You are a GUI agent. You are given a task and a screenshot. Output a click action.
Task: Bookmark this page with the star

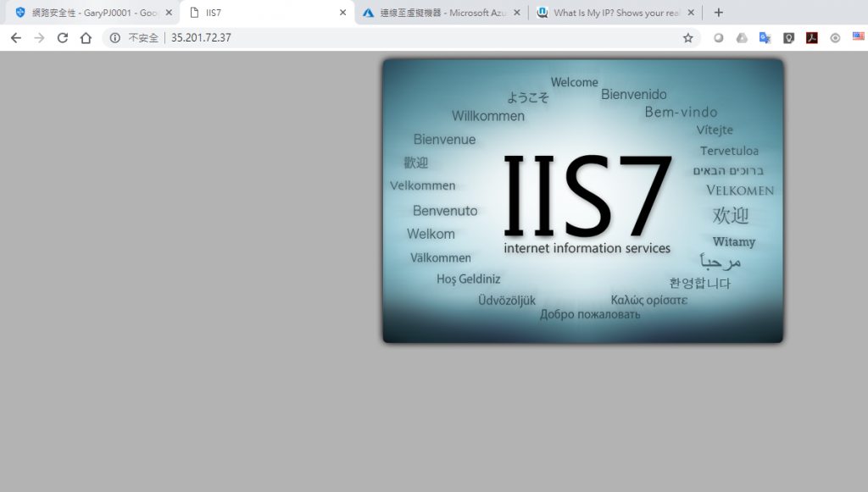[687, 37]
